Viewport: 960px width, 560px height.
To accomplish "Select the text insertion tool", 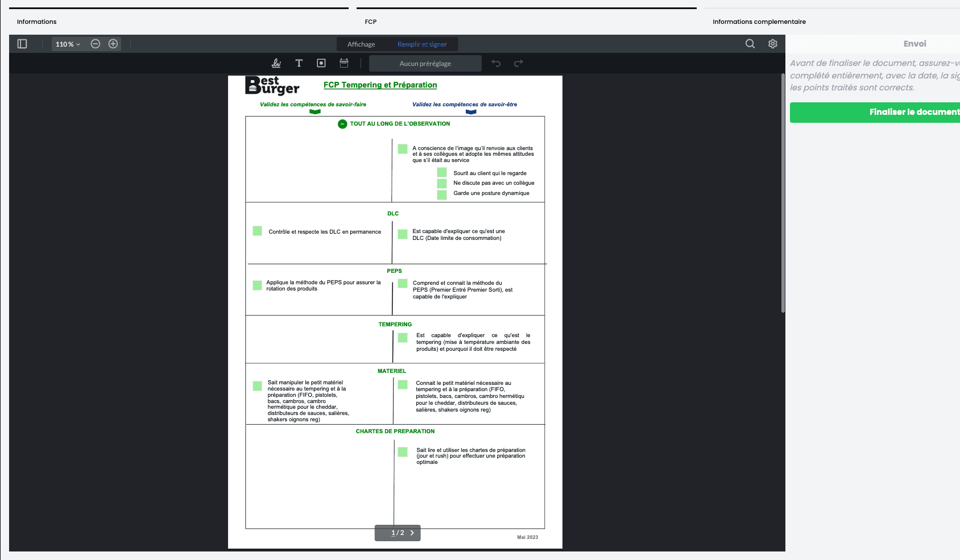I will pyautogui.click(x=299, y=63).
